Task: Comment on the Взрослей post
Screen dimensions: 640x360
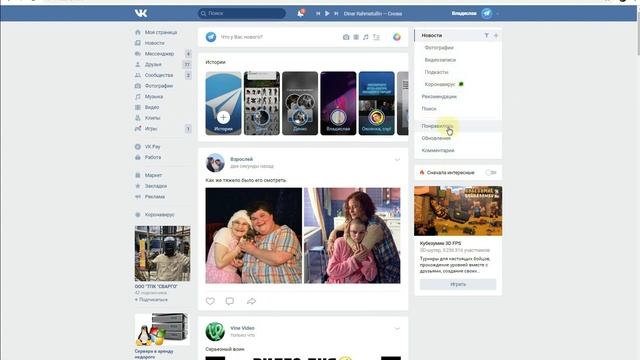Action: click(x=230, y=301)
